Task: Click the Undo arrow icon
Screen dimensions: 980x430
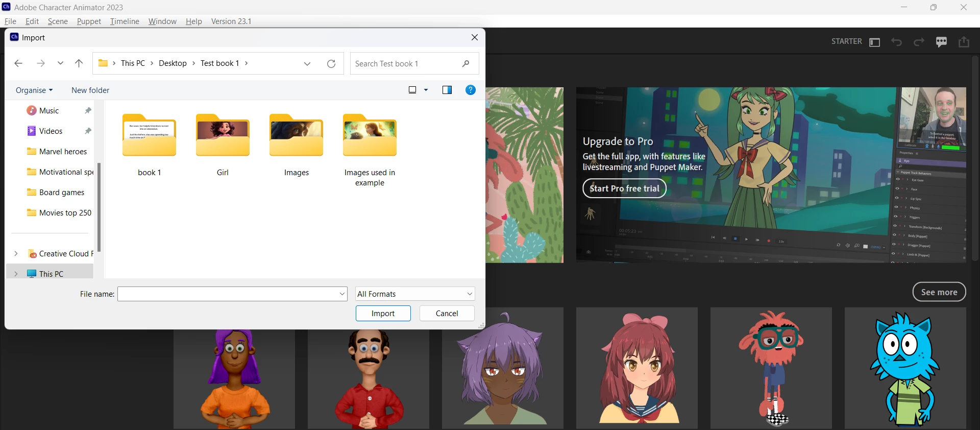Action: click(897, 42)
